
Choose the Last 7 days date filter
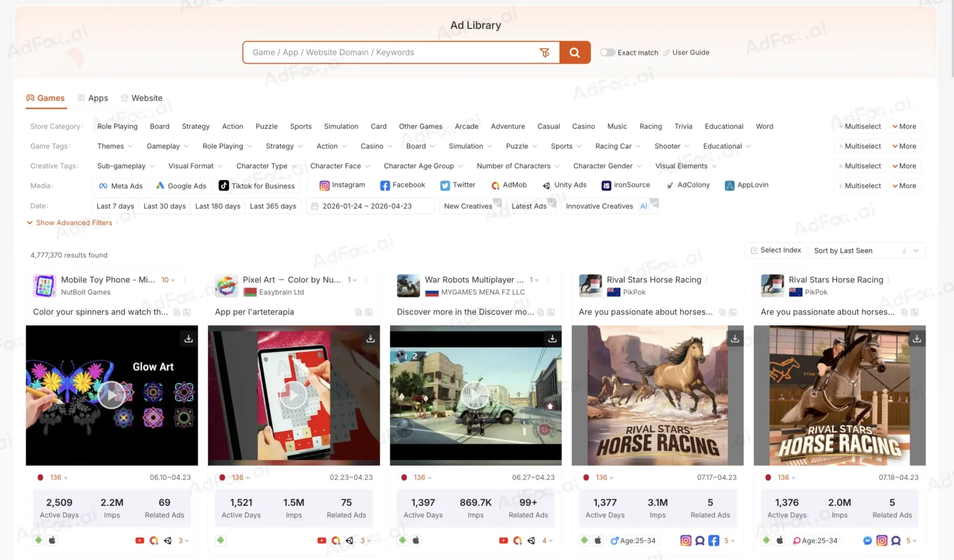115,206
